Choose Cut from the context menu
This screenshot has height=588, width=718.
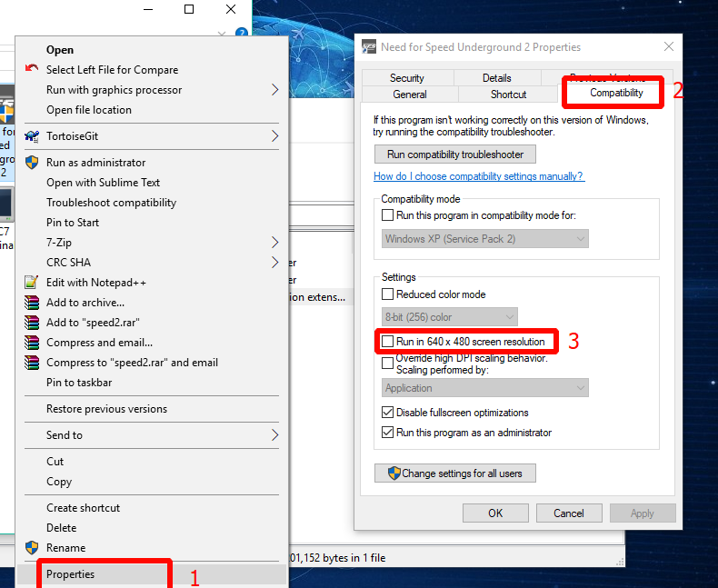[x=152, y=461]
